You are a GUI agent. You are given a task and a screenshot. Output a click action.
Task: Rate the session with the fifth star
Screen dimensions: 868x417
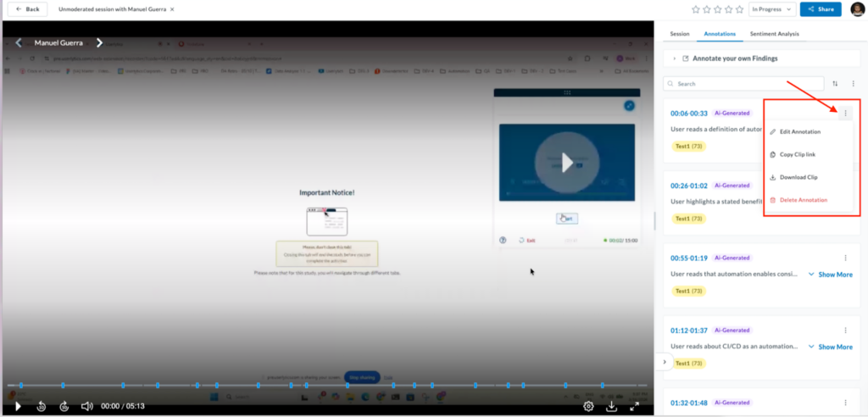click(739, 9)
